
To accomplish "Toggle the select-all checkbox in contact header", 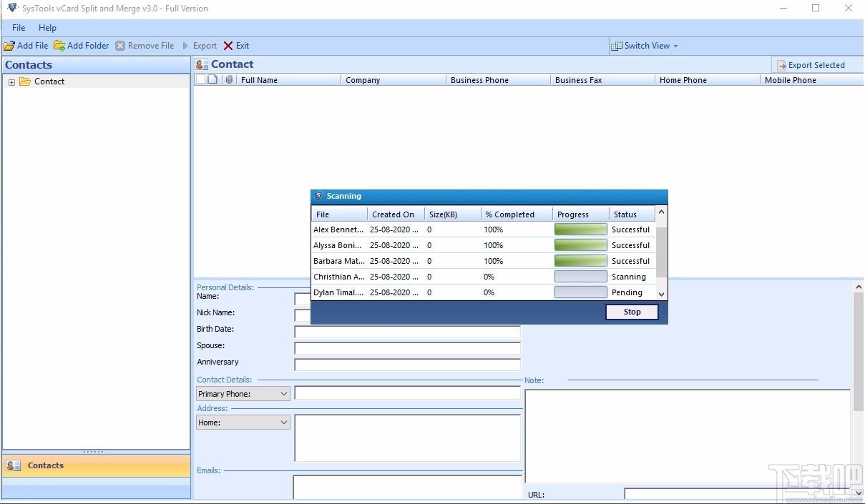I will 200,80.
